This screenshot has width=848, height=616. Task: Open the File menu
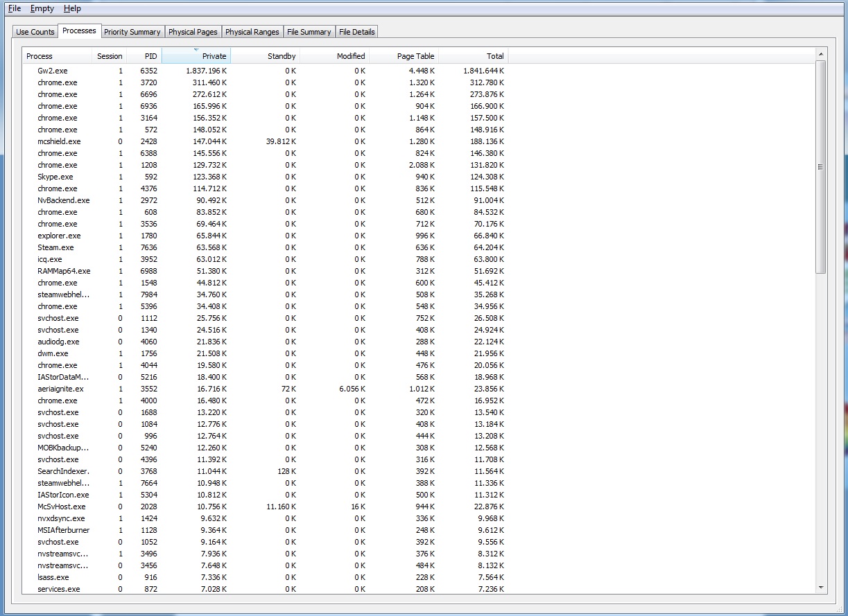pyautogui.click(x=15, y=8)
